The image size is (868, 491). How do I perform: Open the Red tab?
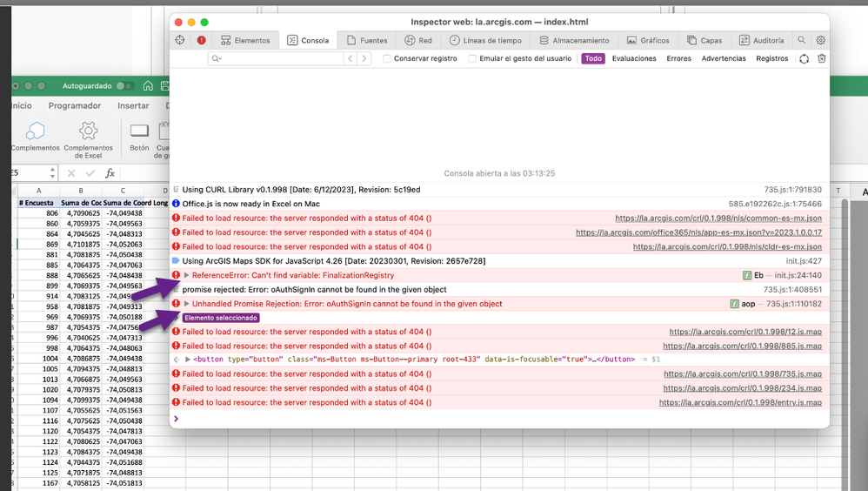coord(417,40)
